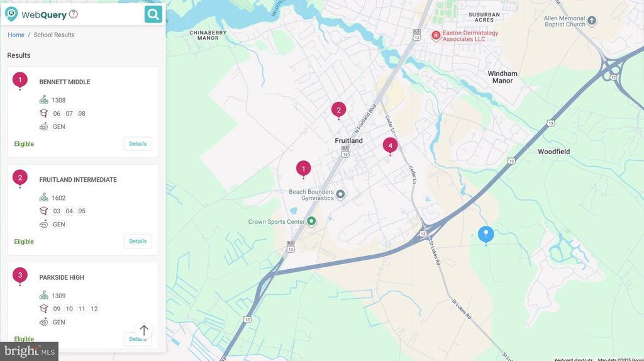Image resolution: width=644 pixels, height=361 pixels.
Task: Click program icon for Parkside High GEN
Action: pos(43,322)
